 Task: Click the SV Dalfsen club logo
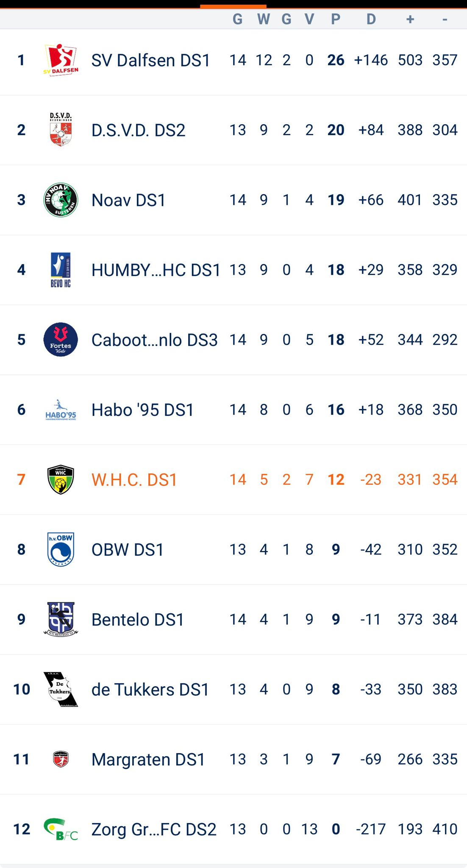61,60
